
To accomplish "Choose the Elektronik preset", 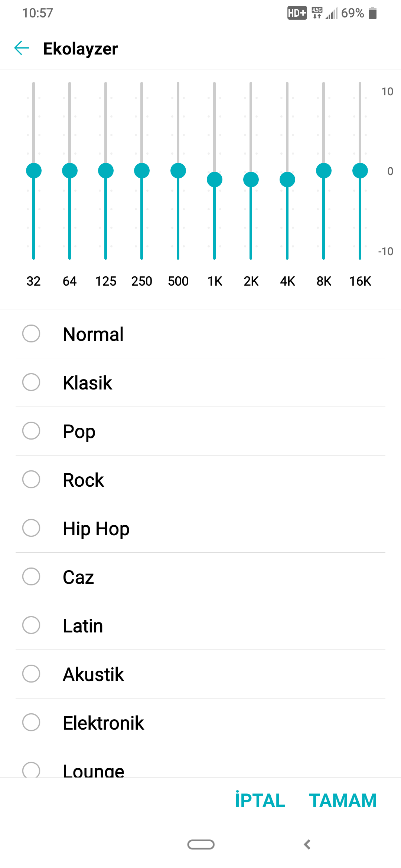I will [x=31, y=723].
